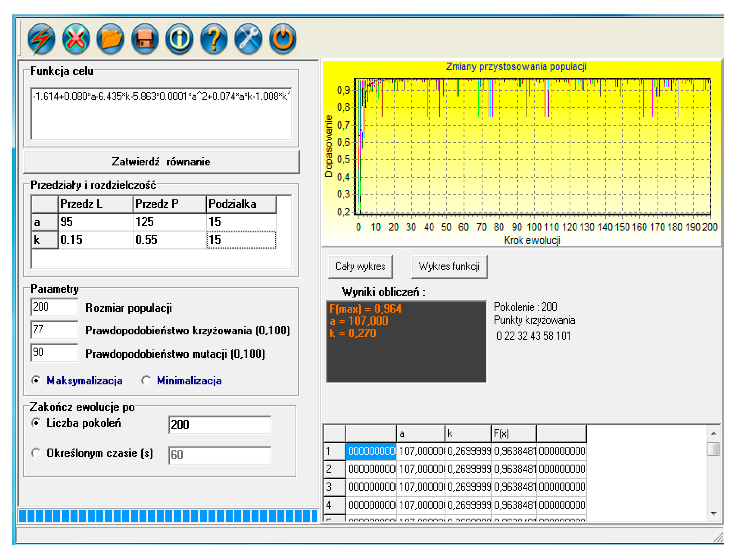Select the Podziałka cell for row k
The height and width of the screenshot is (560, 740).
(241, 240)
